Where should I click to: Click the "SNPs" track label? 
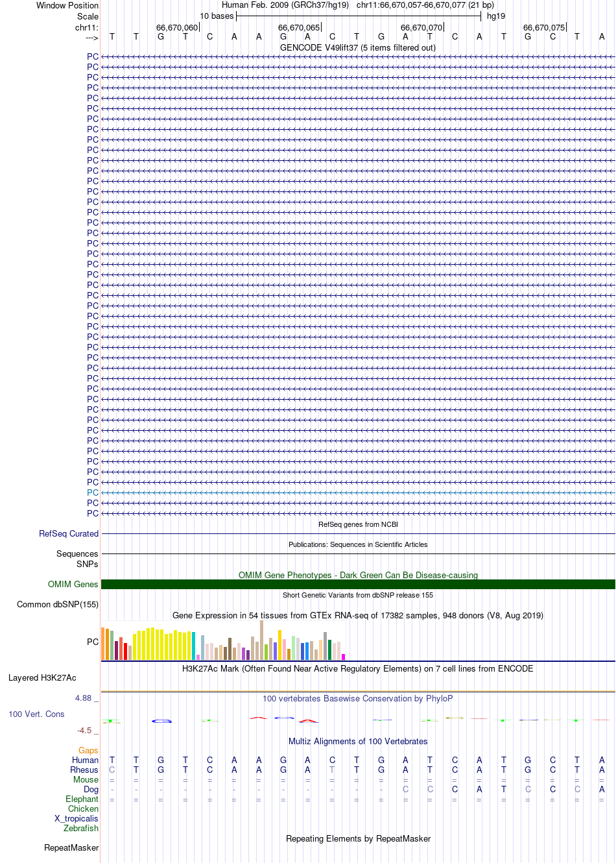click(x=88, y=564)
